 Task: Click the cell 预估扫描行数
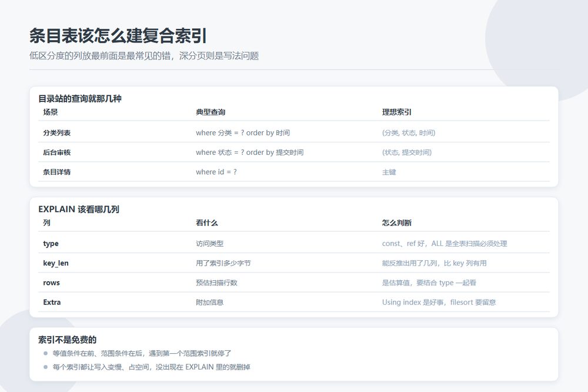coord(216,283)
